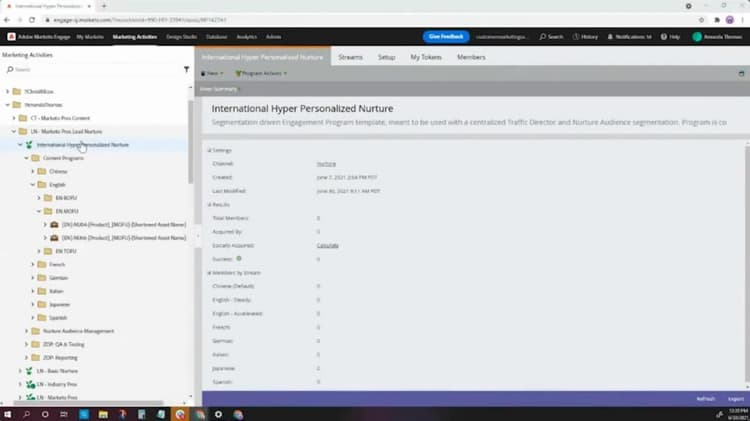Switch to the Streams tab
Screen dimensions: 750x421
pyautogui.click(x=351, y=57)
